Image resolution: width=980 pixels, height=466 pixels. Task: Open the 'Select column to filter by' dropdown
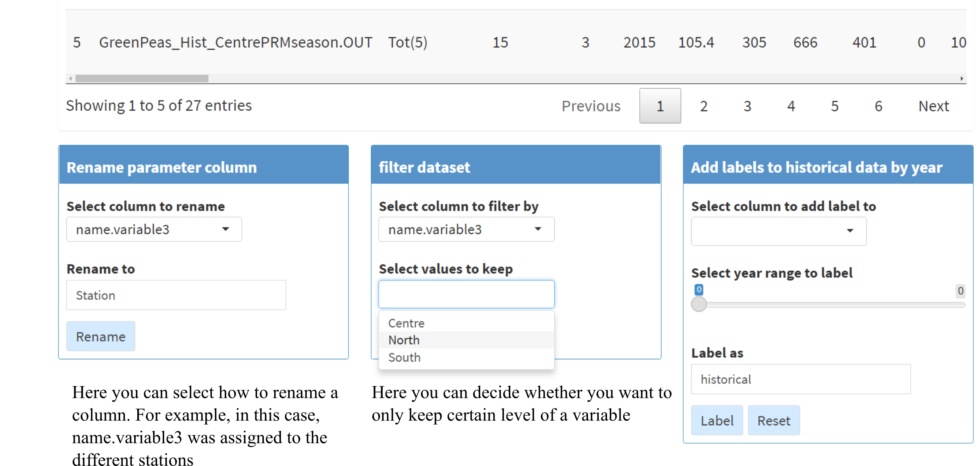click(x=466, y=229)
